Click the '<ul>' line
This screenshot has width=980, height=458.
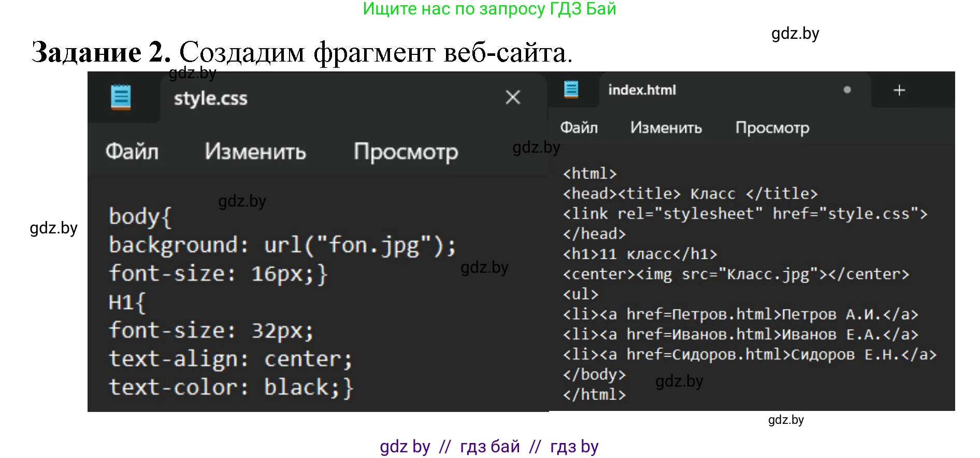tap(581, 294)
